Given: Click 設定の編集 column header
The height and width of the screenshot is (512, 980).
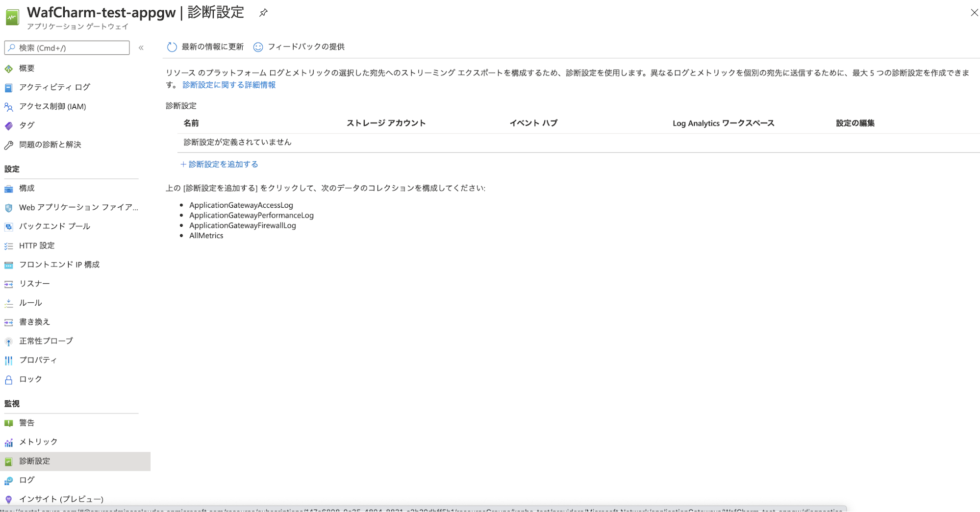Looking at the screenshot, I should coord(855,123).
